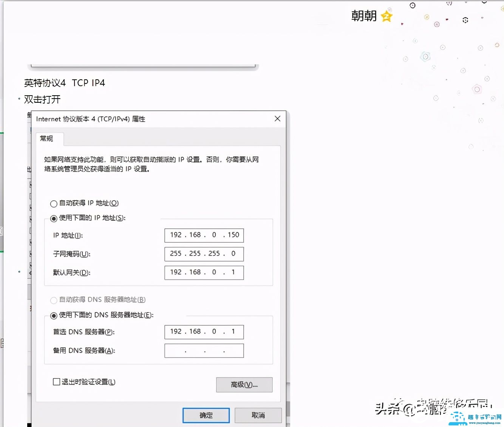This screenshot has height=427, width=504.
Task: Close the TCP/IPv4 properties dialog
Action: pos(277,119)
